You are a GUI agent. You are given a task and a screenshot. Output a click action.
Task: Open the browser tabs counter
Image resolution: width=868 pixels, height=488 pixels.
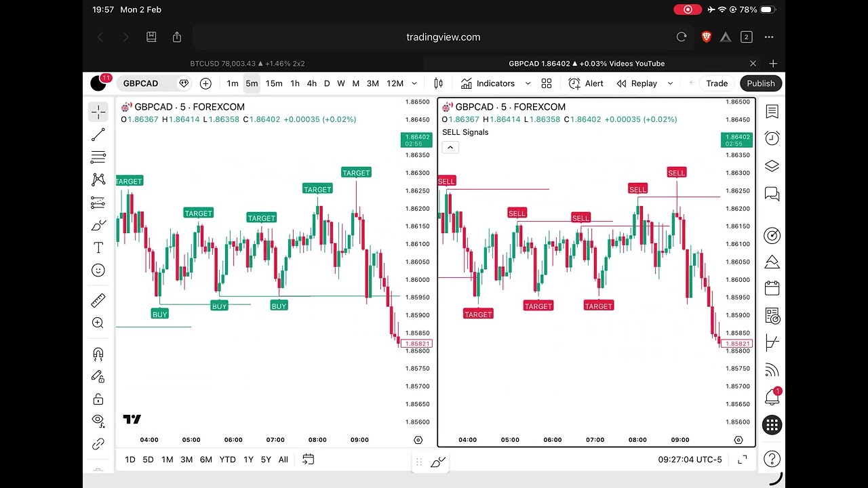pyautogui.click(x=747, y=37)
